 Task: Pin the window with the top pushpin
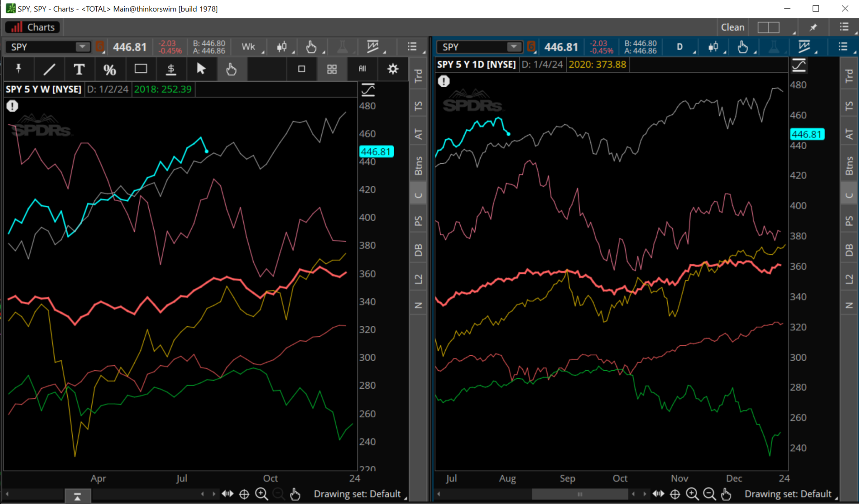813,27
